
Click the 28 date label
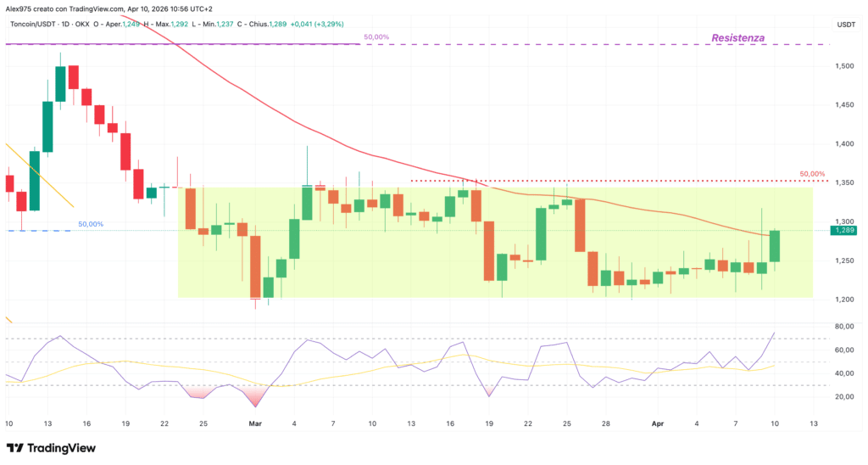point(606,423)
